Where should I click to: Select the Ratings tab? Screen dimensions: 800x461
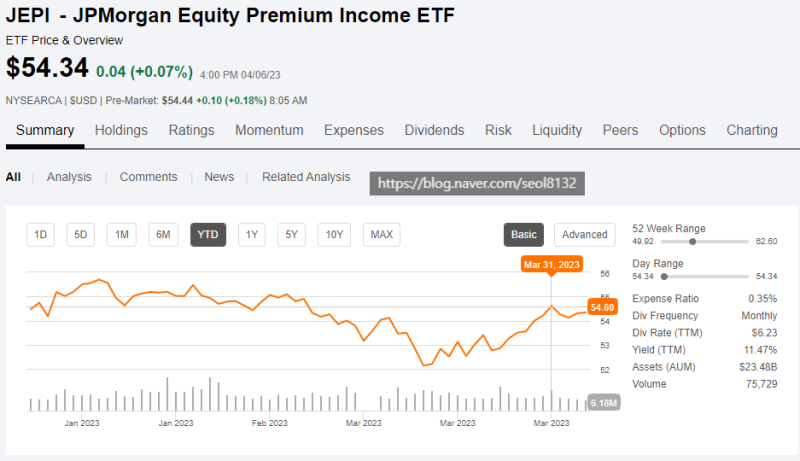(191, 130)
